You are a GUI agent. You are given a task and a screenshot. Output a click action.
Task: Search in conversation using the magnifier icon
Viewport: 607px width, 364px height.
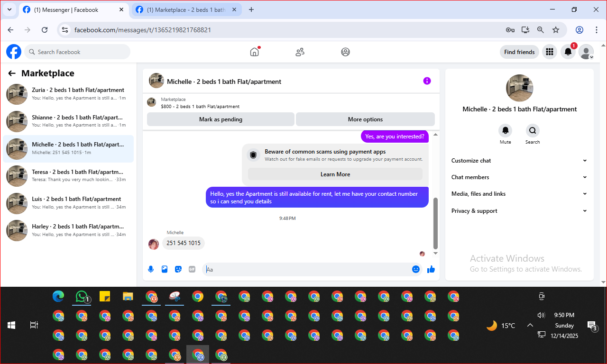point(533,130)
